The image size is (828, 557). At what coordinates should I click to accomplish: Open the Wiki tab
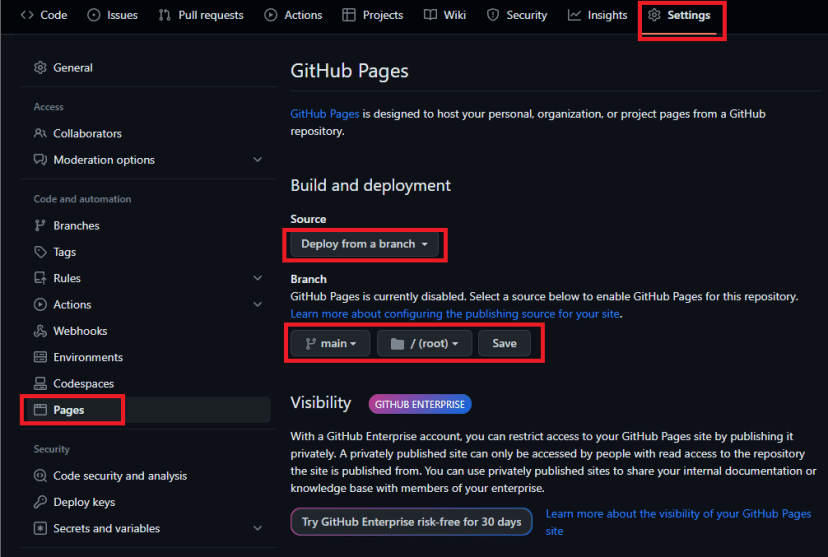[445, 15]
